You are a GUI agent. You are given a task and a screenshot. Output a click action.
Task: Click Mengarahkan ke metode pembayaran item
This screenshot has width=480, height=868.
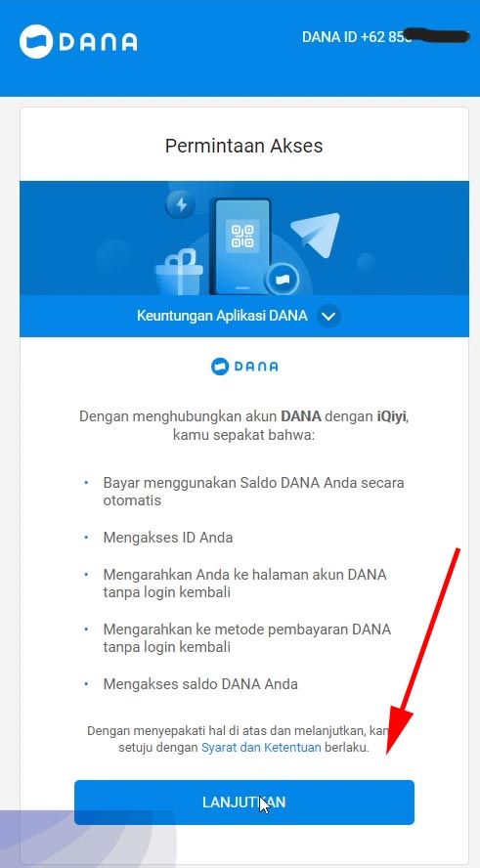(x=247, y=637)
